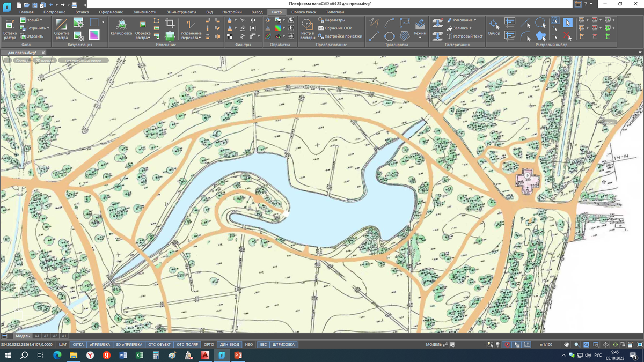Open PowerPoint from the Windows taskbar
Viewport: 644px width, 362px height.
coord(237,355)
